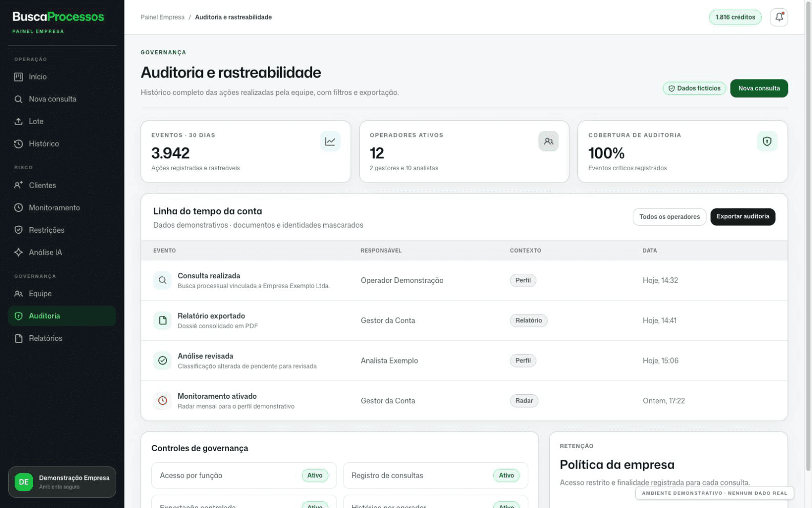Viewport: 812px width, 508px height.
Task: Toggle Ativo status of Acesso por função
Action: [315, 476]
